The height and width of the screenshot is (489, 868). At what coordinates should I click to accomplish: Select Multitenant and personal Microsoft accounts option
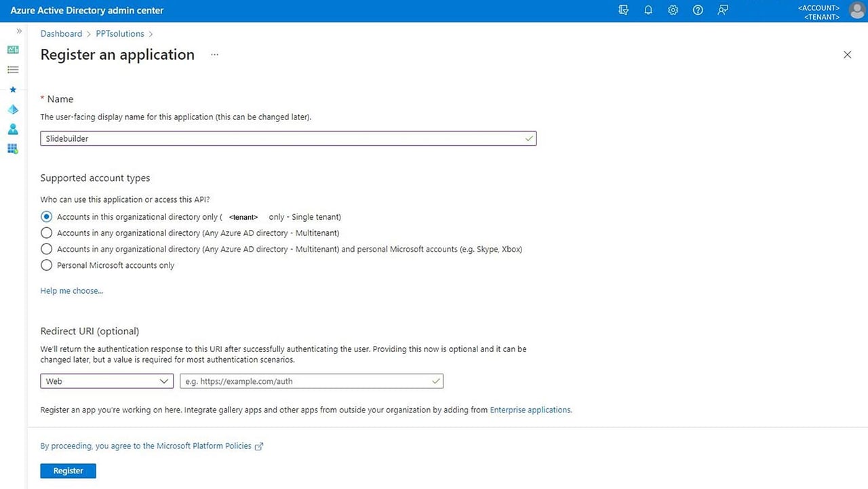[46, 249]
